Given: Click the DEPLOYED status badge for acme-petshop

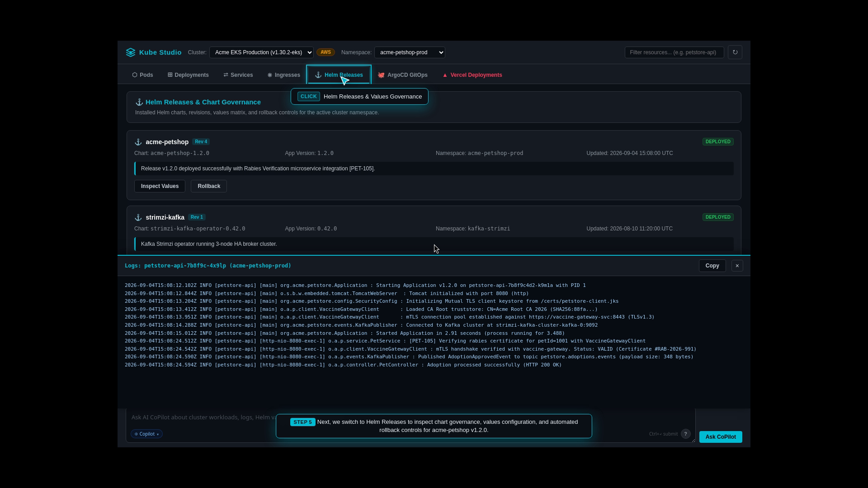Looking at the screenshot, I should [718, 142].
